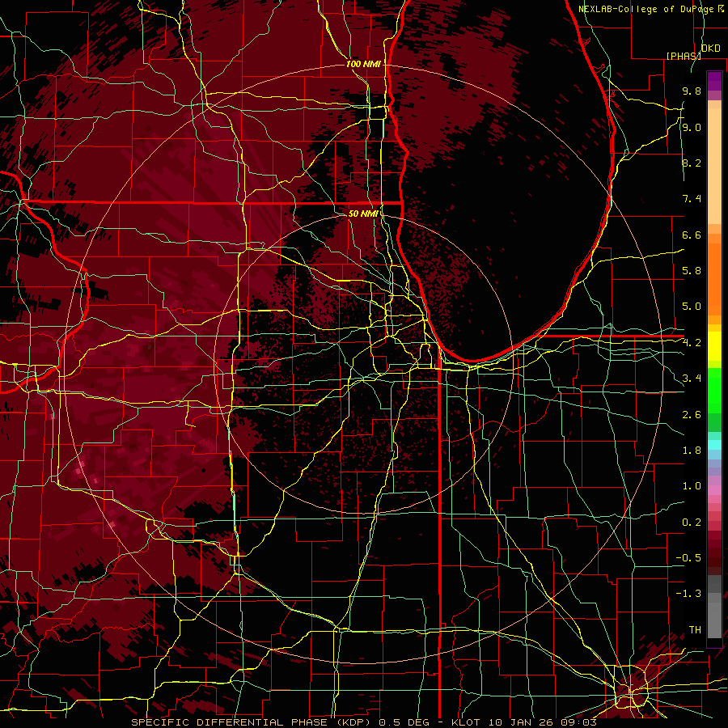Click the -1.3 scale value
Viewport: 728px width, 728px height.
(x=688, y=594)
